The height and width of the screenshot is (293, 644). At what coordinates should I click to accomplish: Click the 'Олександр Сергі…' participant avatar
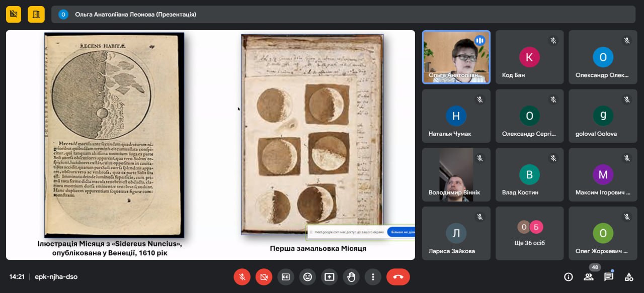click(x=529, y=116)
